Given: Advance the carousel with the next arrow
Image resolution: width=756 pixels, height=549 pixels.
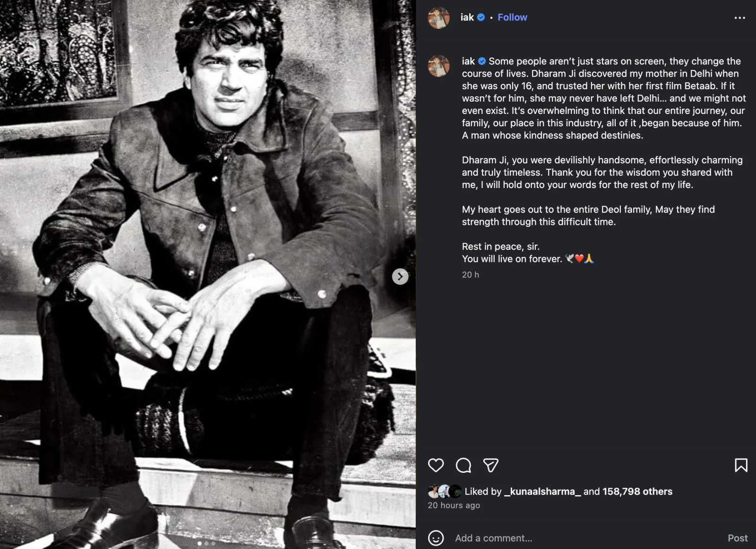Looking at the screenshot, I should click(400, 277).
